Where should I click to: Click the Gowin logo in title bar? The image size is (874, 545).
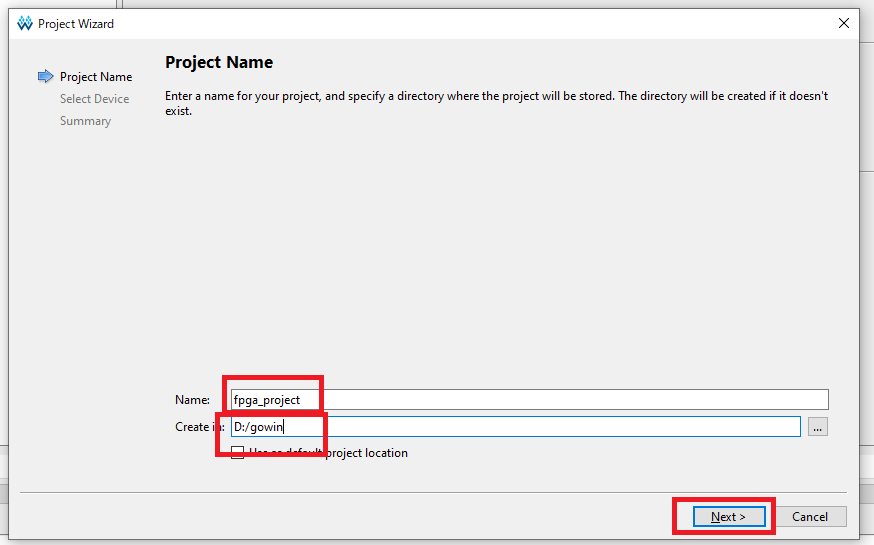point(25,24)
